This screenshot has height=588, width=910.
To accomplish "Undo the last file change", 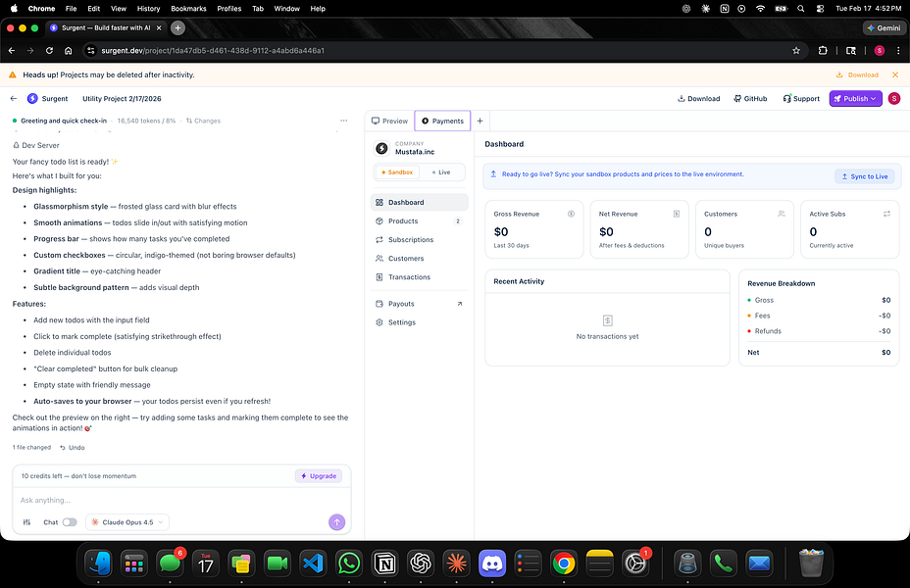I will [72, 448].
